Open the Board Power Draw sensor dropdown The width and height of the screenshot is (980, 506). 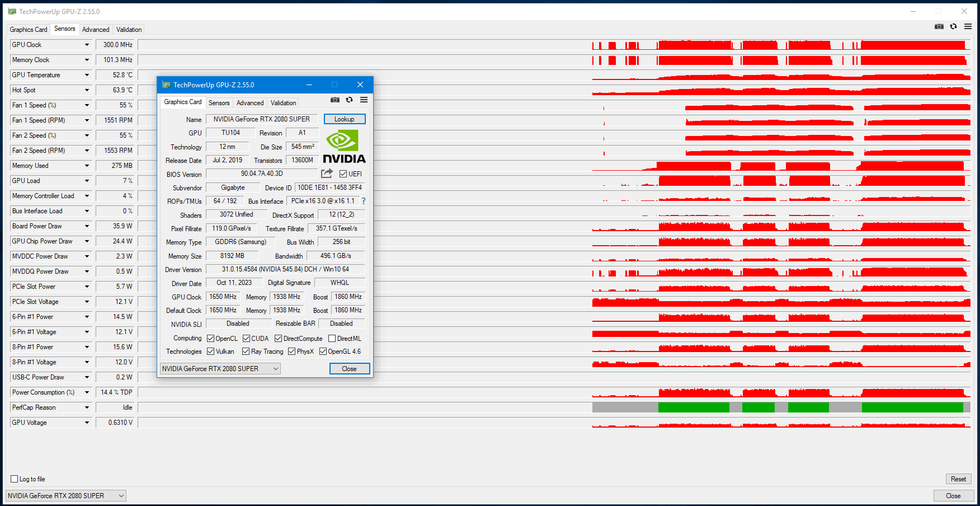87,226
